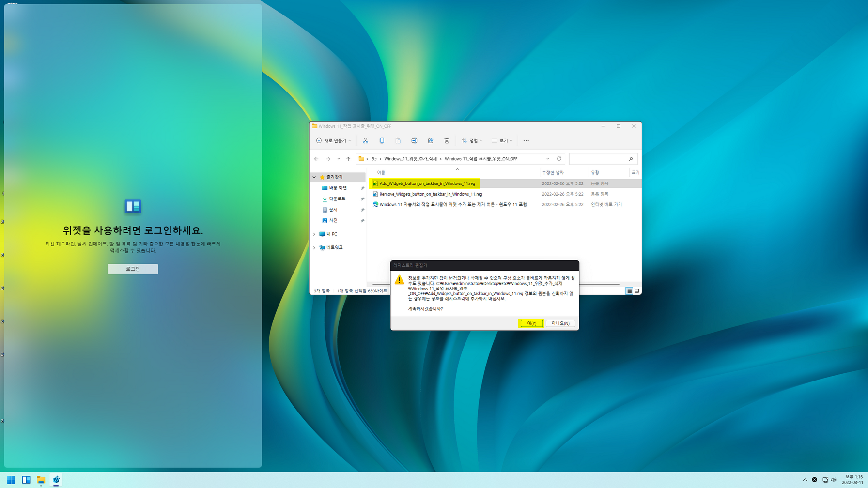Viewport: 868px width, 488px height.
Task: Switch to details view icon in status bar
Action: (x=629, y=291)
